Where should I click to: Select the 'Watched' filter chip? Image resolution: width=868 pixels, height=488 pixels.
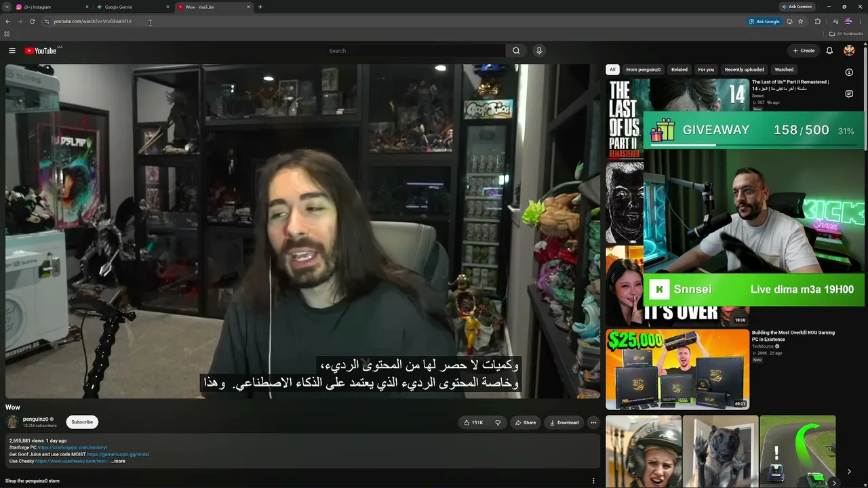click(784, 70)
